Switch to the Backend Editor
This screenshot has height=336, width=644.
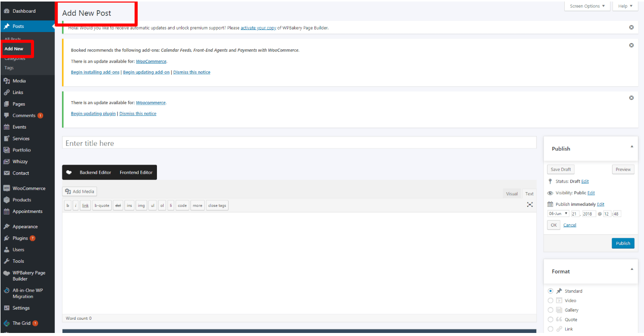[95, 172]
